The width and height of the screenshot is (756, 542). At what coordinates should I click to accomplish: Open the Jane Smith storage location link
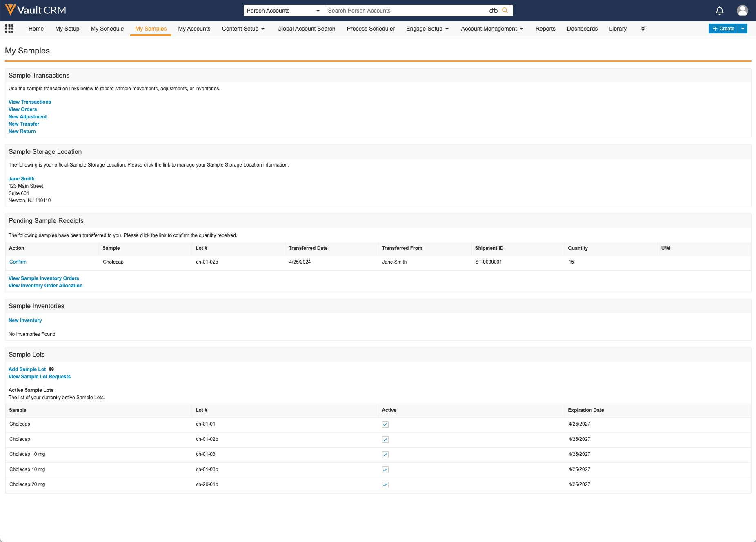tap(22, 179)
